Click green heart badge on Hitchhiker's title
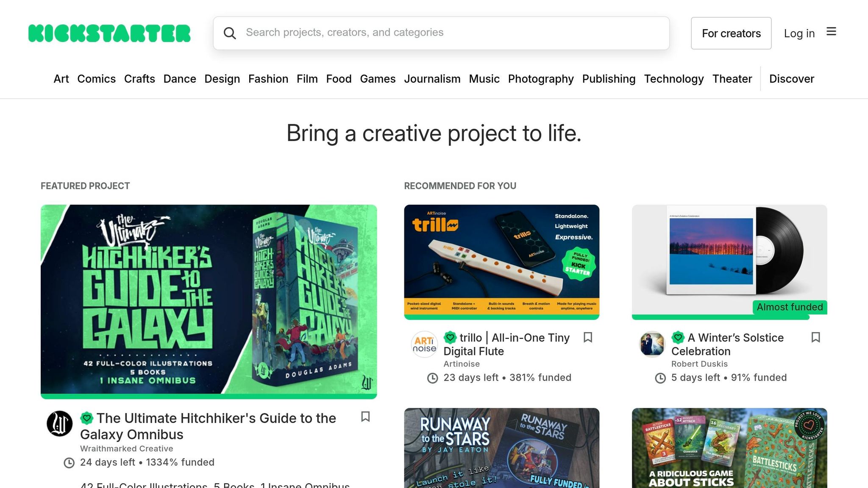Image resolution: width=868 pixels, height=488 pixels. coord(87,419)
